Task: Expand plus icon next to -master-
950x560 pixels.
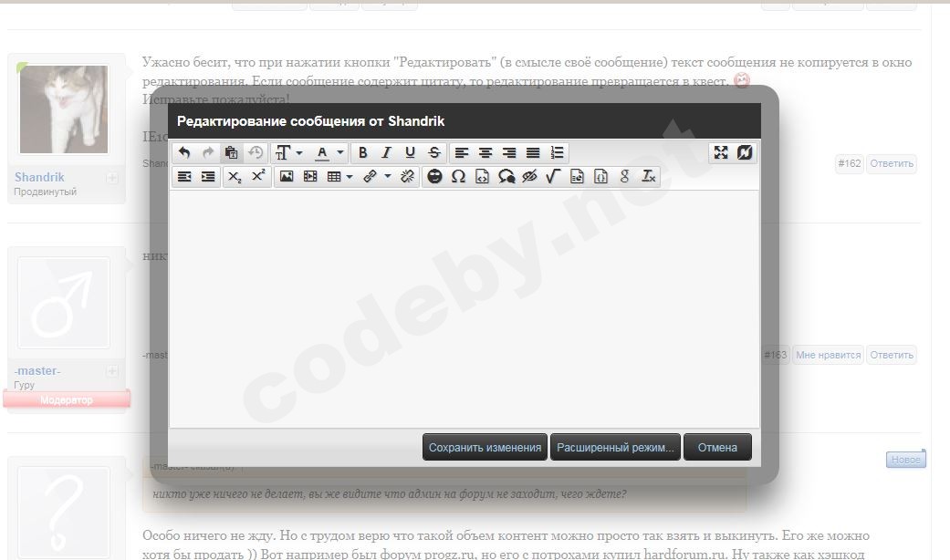Action: (x=111, y=371)
